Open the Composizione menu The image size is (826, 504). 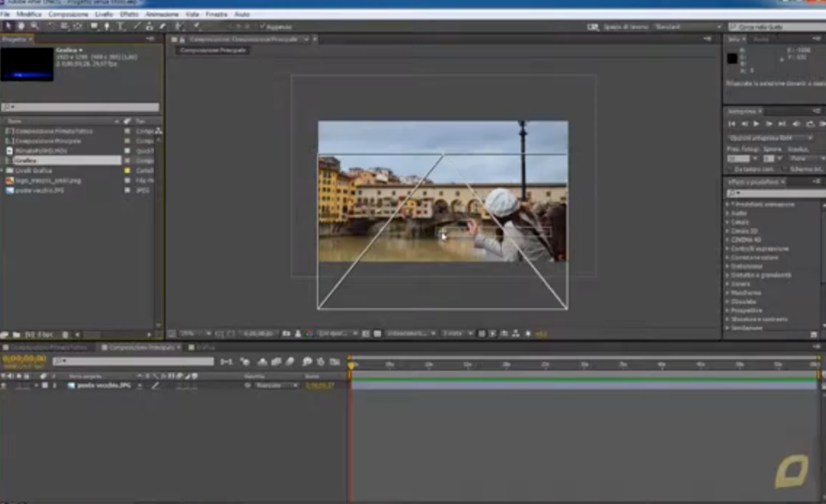click(x=69, y=15)
